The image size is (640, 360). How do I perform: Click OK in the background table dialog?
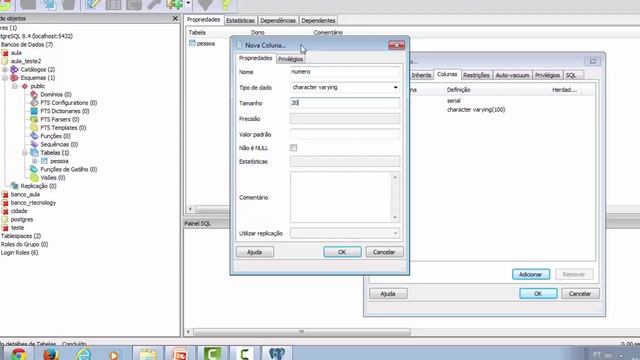(538, 293)
